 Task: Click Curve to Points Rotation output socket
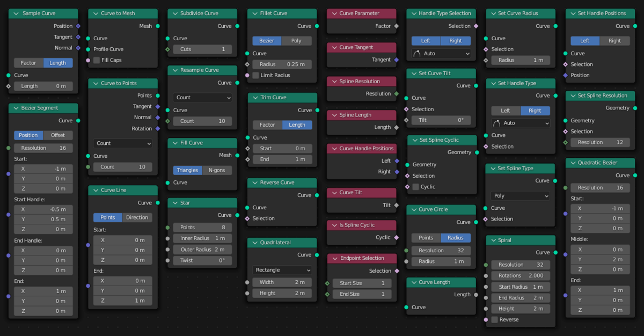(x=158, y=129)
